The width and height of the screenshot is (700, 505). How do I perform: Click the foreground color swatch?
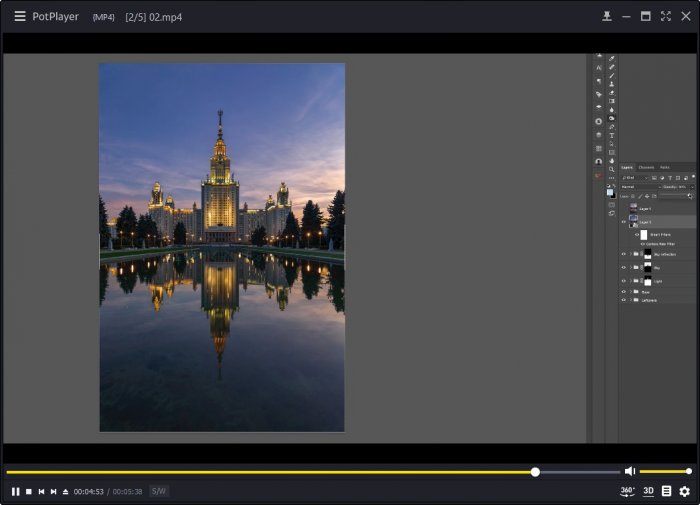click(610, 192)
